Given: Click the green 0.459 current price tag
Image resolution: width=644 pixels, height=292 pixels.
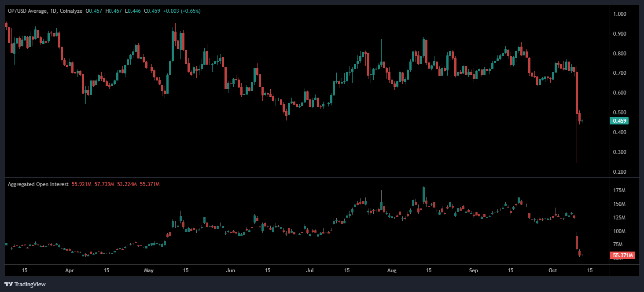Looking at the screenshot, I should tap(620, 121).
